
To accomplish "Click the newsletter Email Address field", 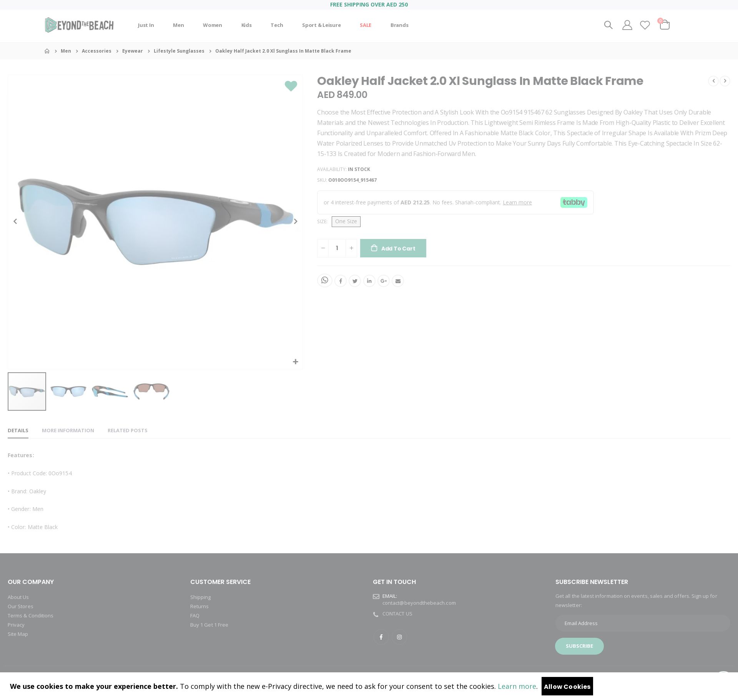I will [x=643, y=623].
